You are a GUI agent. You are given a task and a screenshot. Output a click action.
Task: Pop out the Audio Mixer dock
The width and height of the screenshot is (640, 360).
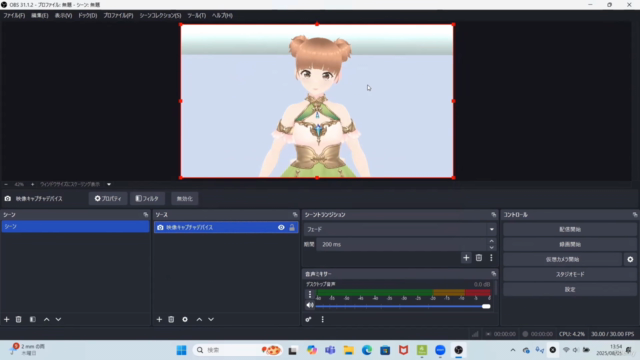(493, 274)
